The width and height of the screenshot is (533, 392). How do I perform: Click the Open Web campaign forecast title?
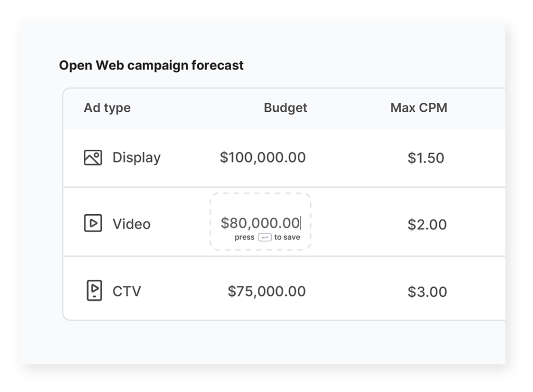click(151, 65)
